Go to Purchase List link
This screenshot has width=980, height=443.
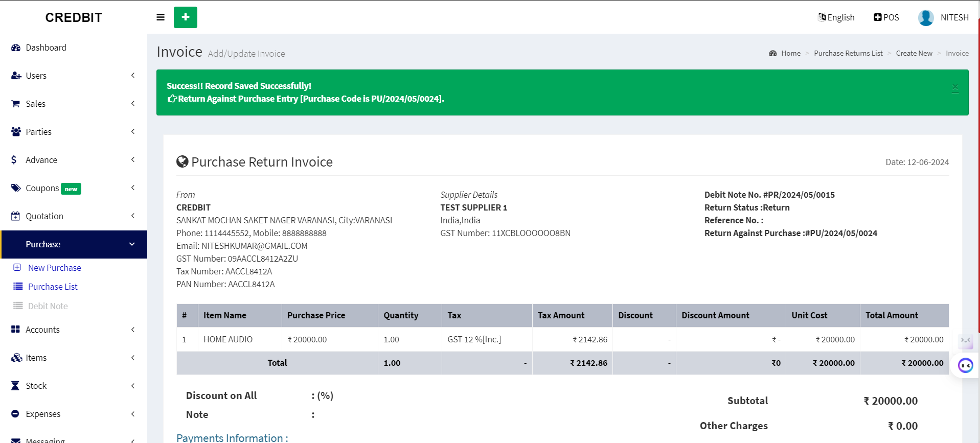point(53,287)
